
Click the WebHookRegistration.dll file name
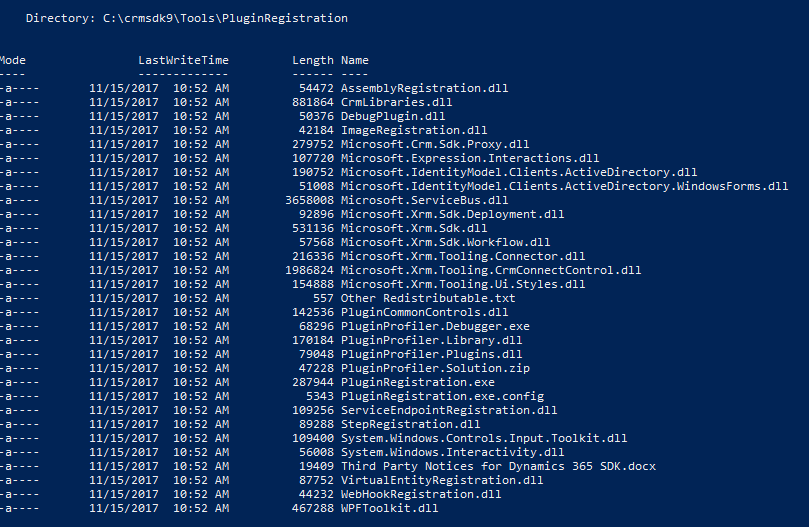421,494
